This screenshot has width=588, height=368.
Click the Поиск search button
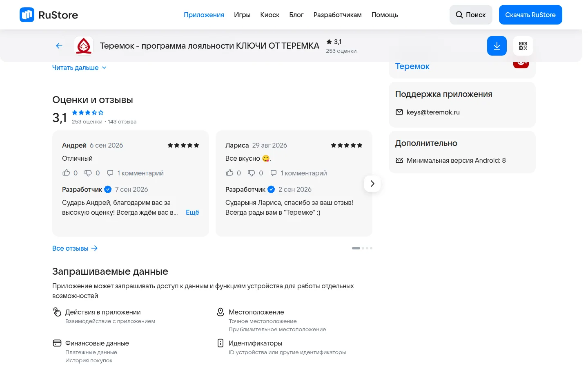point(471,15)
